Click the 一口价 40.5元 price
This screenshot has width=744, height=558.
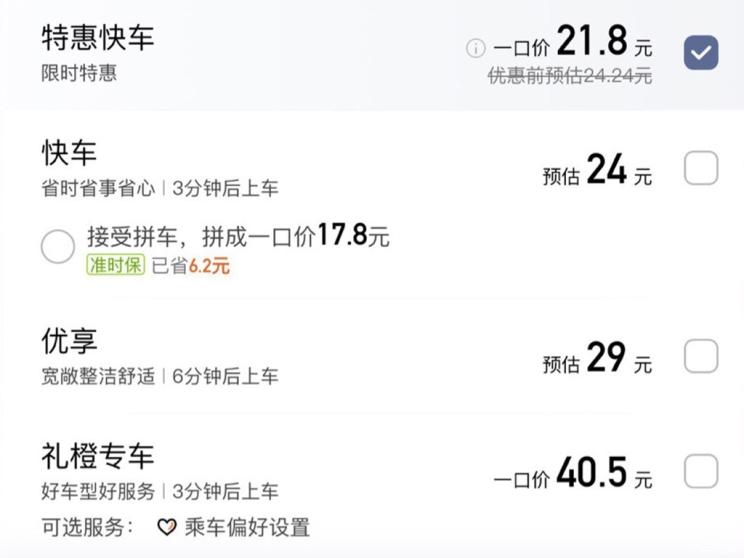(x=573, y=473)
